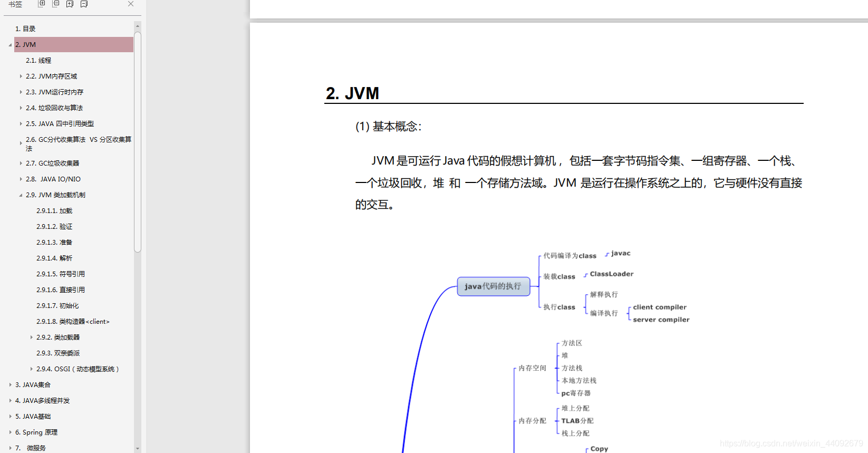Go to 2.9.3. 双亲委派 bookmark

tap(58, 353)
